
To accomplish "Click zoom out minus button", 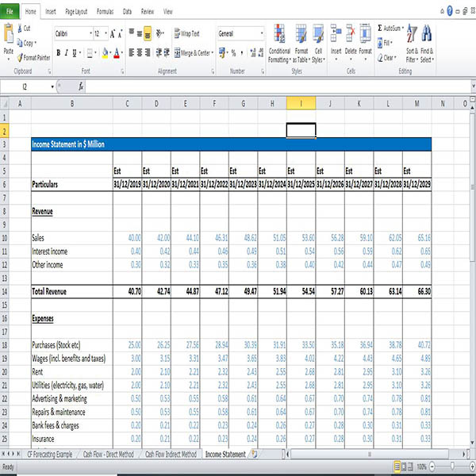I will (x=432, y=466).
